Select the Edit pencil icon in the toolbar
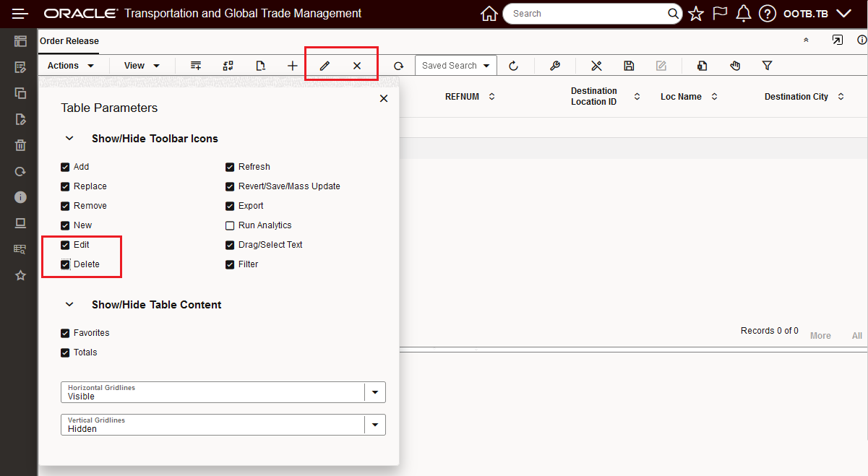The width and height of the screenshot is (868, 476). pos(324,65)
